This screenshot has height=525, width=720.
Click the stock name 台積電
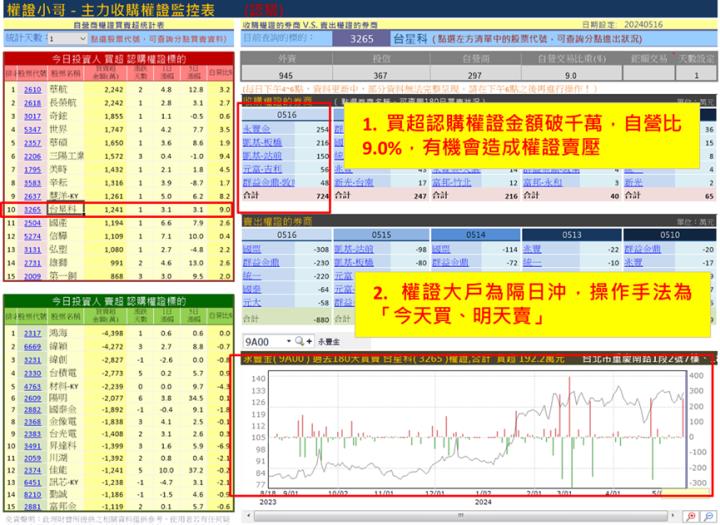(x=62, y=373)
